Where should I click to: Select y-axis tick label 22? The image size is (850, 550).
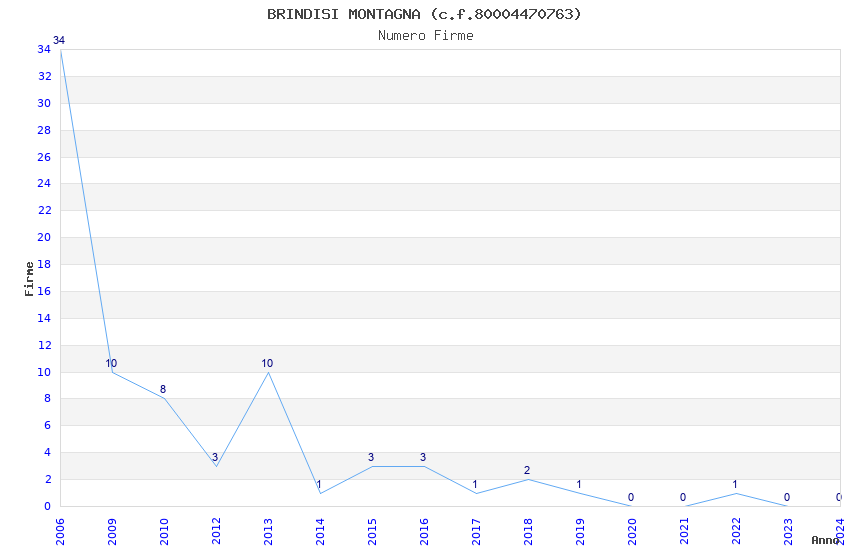tap(44, 210)
